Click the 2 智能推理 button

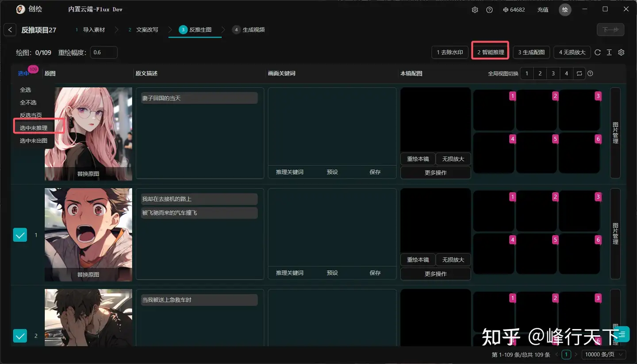tap(491, 52)
